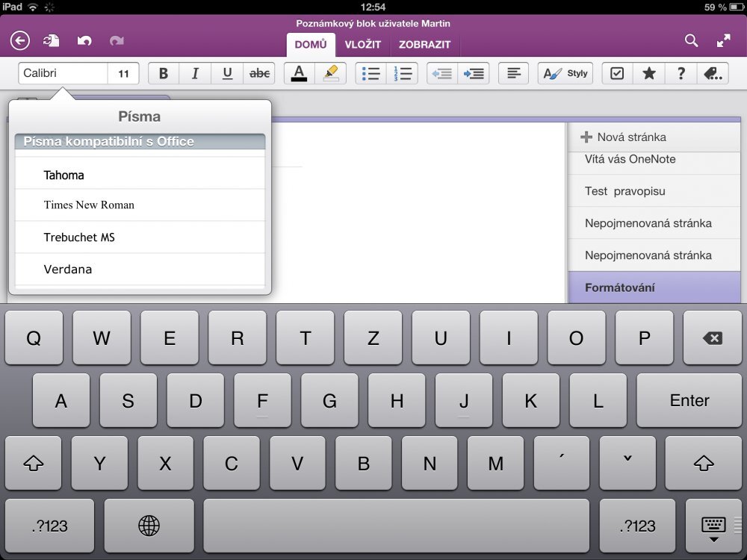
Task: Open the tags menu via the tag icon
Action: coord(712,73)
